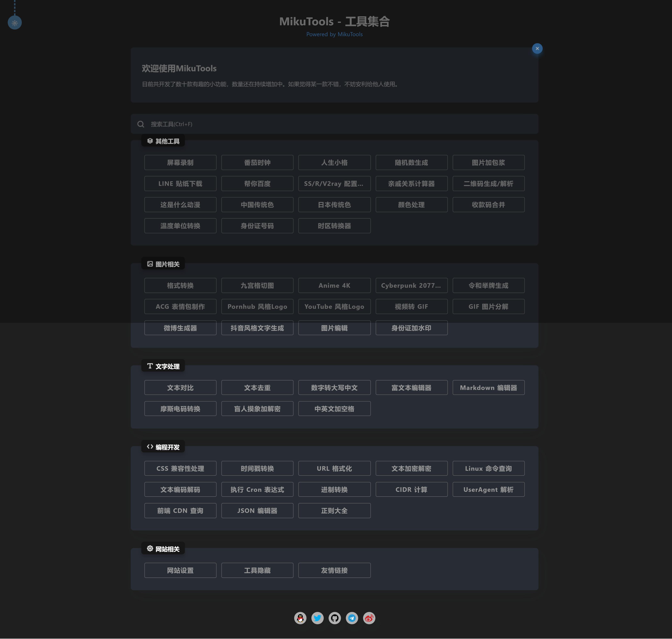
Task: Open the Twitter social icon
Action: (x=317, y=618)
